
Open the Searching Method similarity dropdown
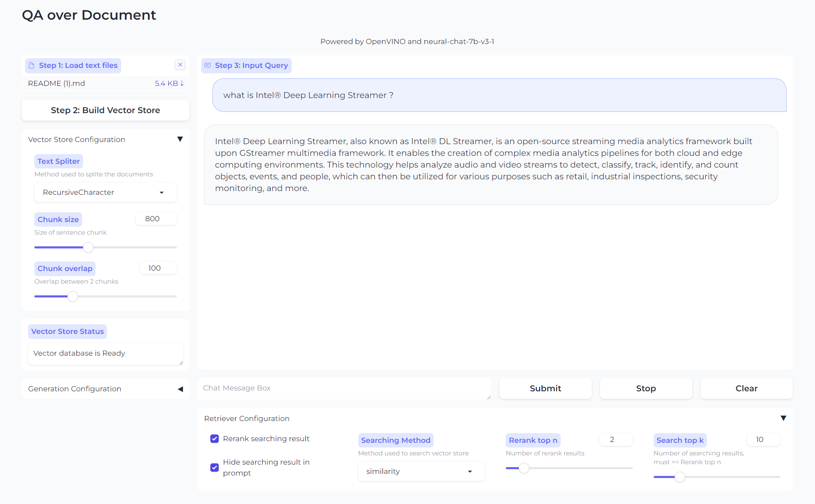[421, 471]
